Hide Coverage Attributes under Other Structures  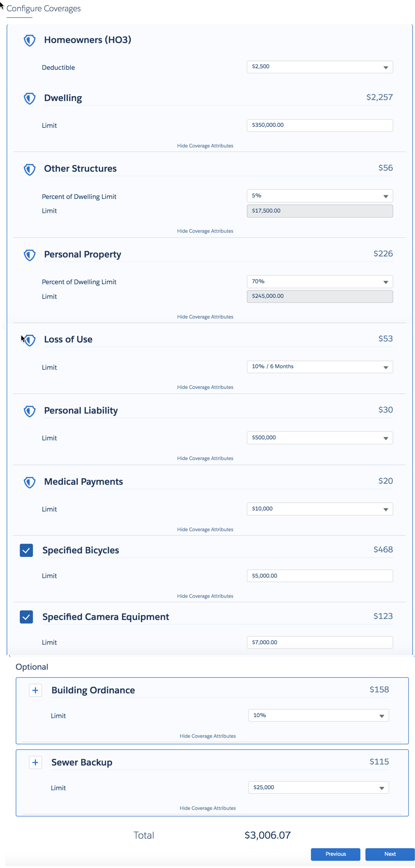point(205,231)
